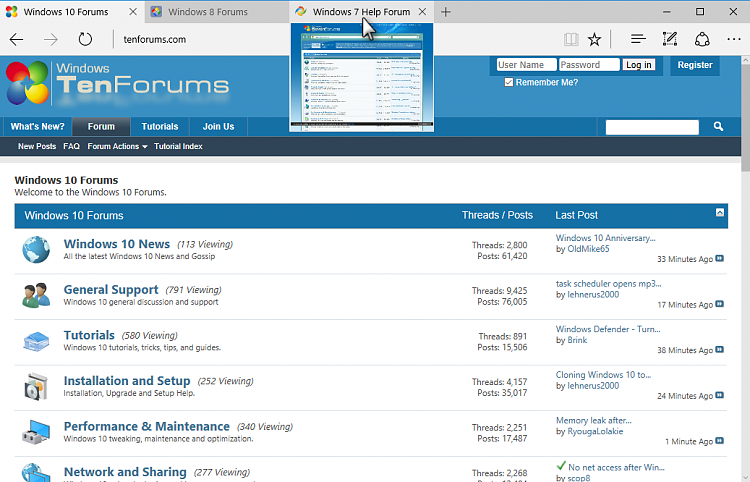The image size is (750, 482).
Task: View user OldMike65 profile link
Action: [588, 249]
